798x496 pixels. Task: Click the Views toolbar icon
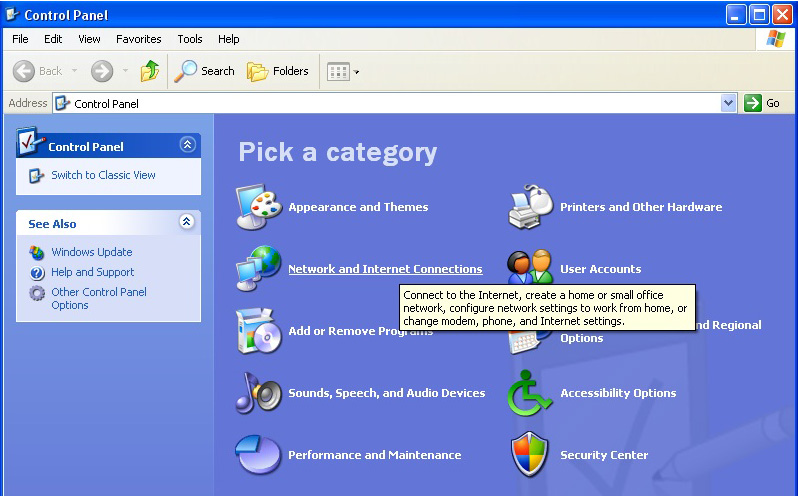pos(338,72)
